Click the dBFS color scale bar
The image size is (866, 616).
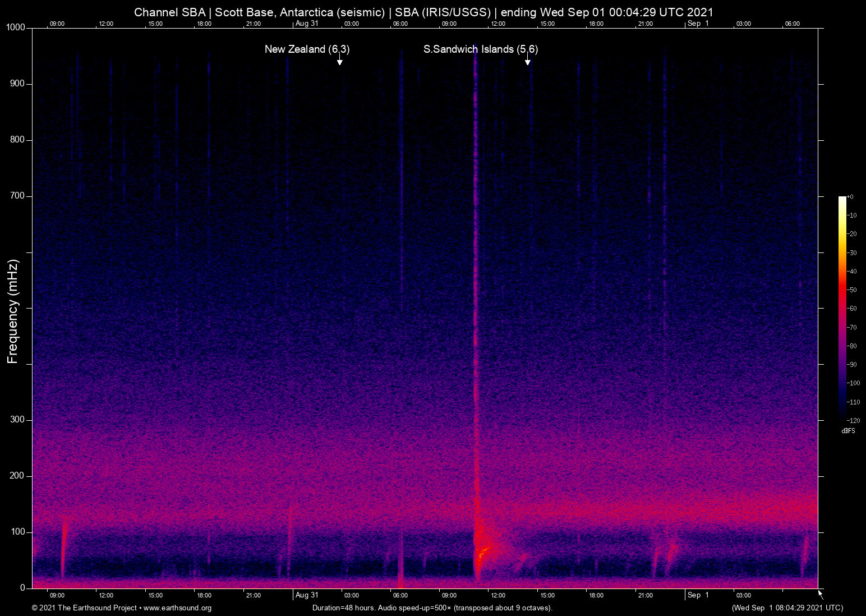[x=841, y=309]
